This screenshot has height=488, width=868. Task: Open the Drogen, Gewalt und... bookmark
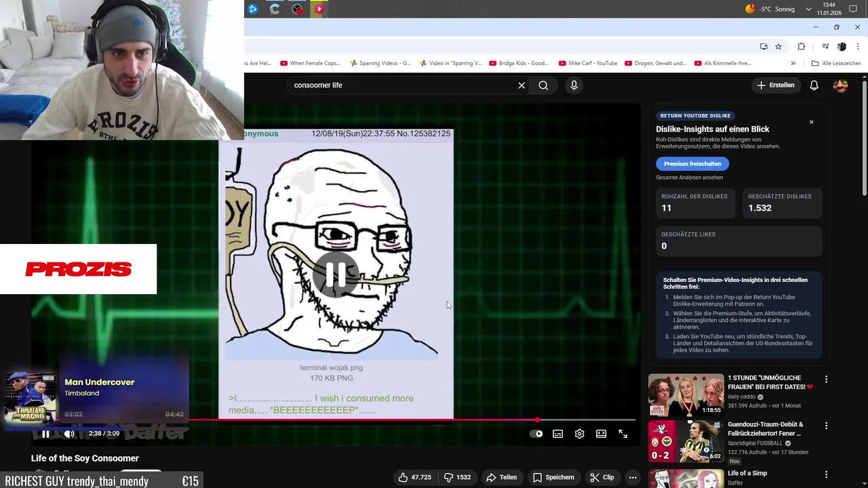pos(656,63)
